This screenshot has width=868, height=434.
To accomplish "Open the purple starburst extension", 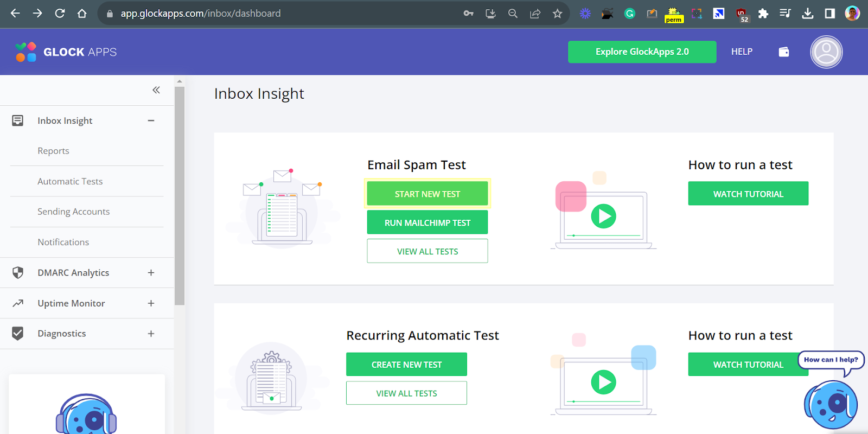I will pos(585,14).
